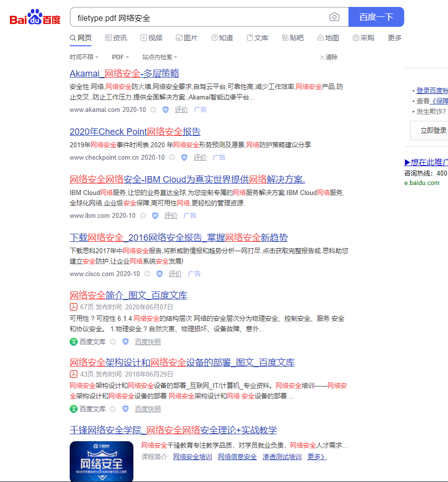
Task: Click 广告 label on Akamai result
Action: pyautogui.click(x=200, y=110)
